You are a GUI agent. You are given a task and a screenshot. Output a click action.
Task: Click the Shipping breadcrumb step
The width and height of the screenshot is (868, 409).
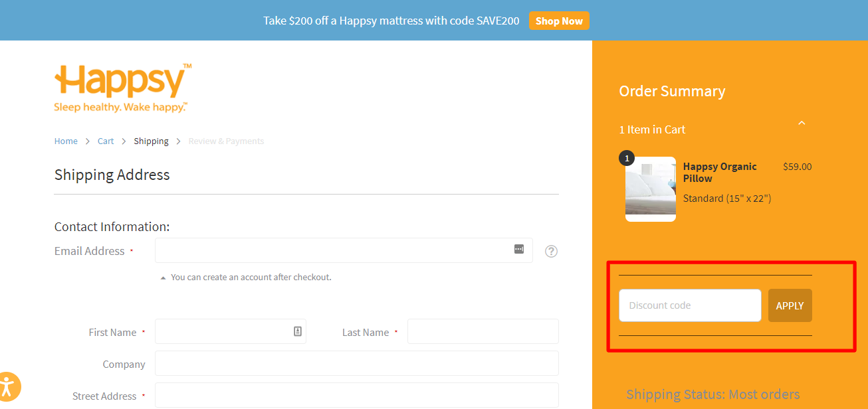151,141
